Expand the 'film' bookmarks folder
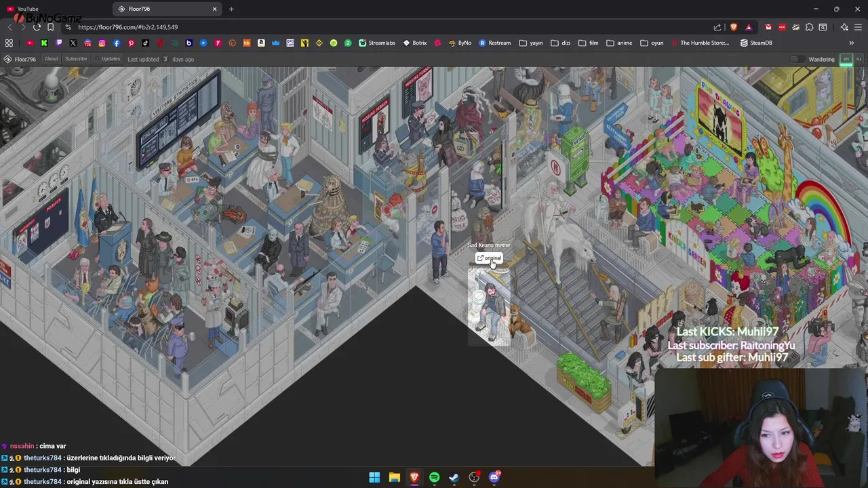Image resolution: width=868 pixels, height=488 pixels. pos(589,43)
